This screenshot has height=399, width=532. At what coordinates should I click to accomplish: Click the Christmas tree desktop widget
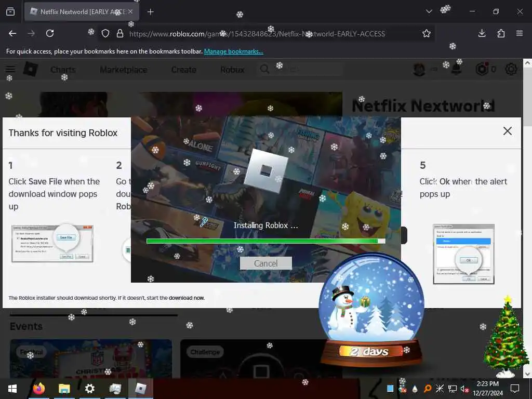[x=506, y=337]
